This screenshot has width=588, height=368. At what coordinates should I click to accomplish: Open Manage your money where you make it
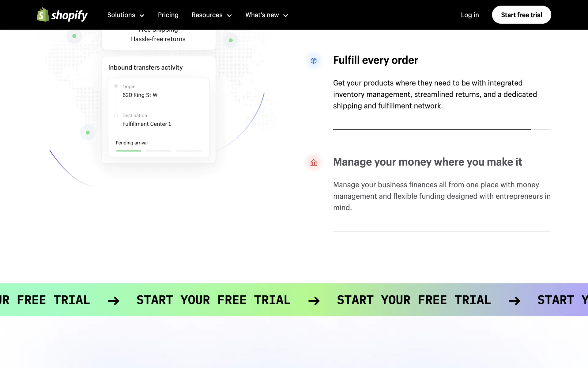[x=427, y=162]
